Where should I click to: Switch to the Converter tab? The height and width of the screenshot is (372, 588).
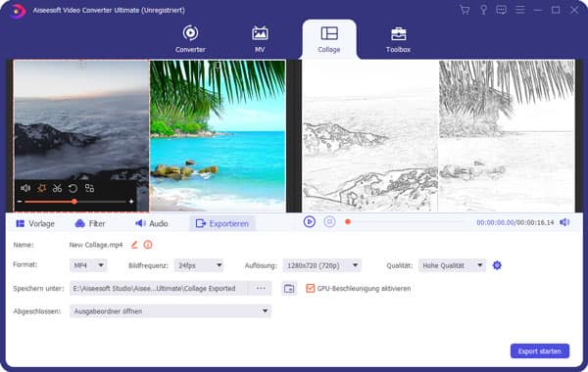pyautogui.click(x=190, y=39)
